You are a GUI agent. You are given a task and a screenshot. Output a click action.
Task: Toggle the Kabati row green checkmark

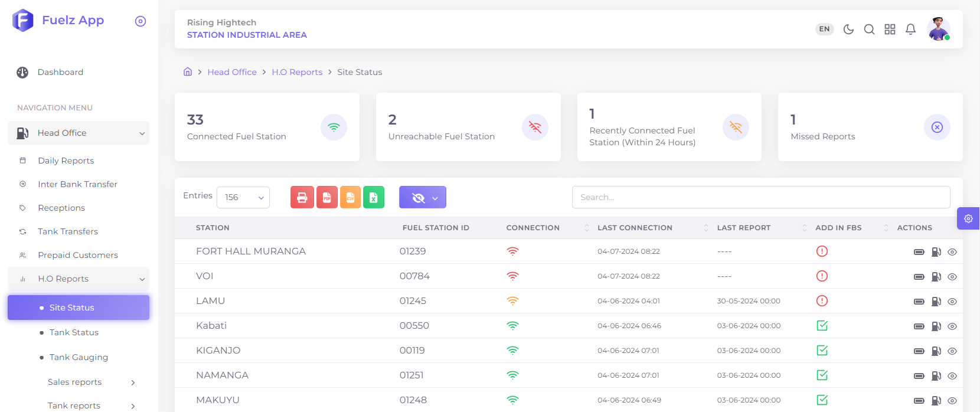click(822, 326)
